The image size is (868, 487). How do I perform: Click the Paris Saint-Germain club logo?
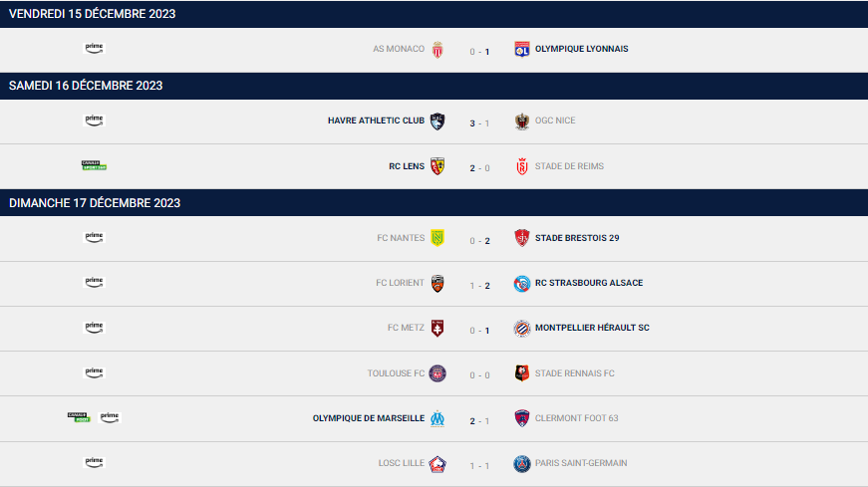click(520, 463)
